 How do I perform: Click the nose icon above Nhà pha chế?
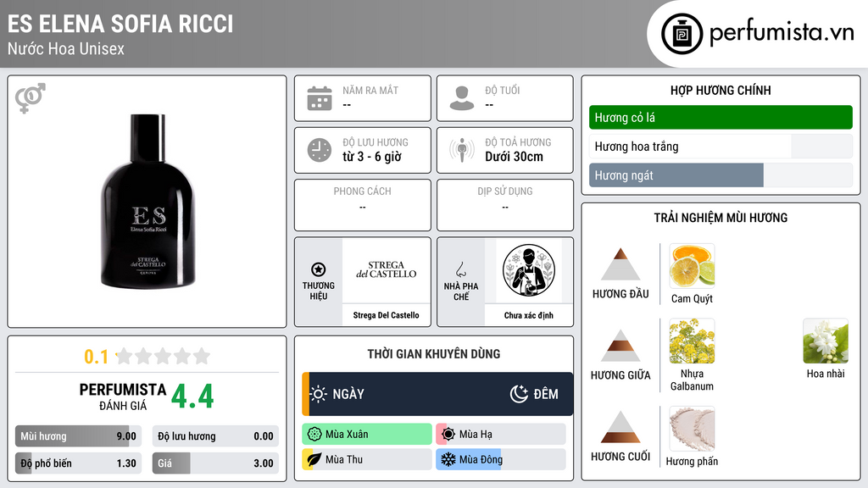(x=460, y=269)
